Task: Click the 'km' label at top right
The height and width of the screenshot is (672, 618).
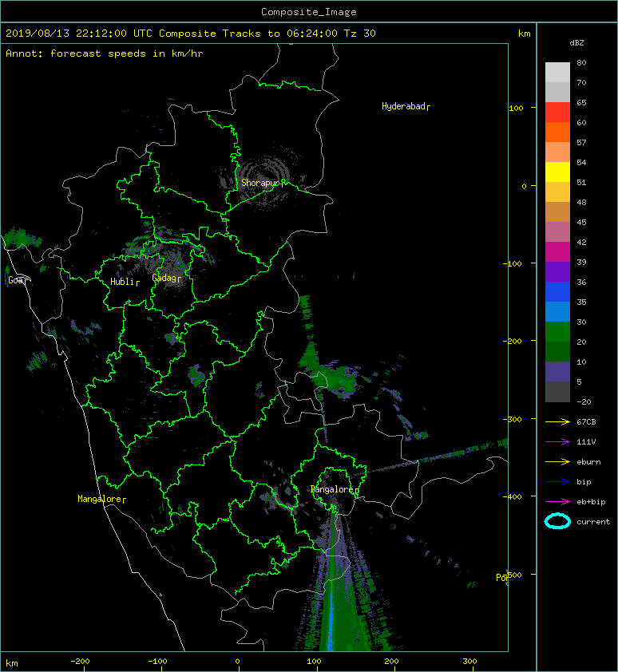Action: pos(524,34)
